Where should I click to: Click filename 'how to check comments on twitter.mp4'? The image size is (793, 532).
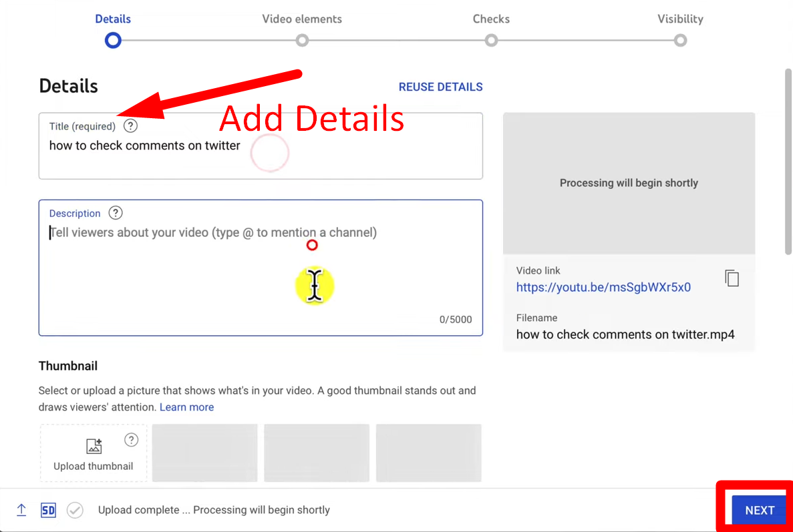click(625, 334)
